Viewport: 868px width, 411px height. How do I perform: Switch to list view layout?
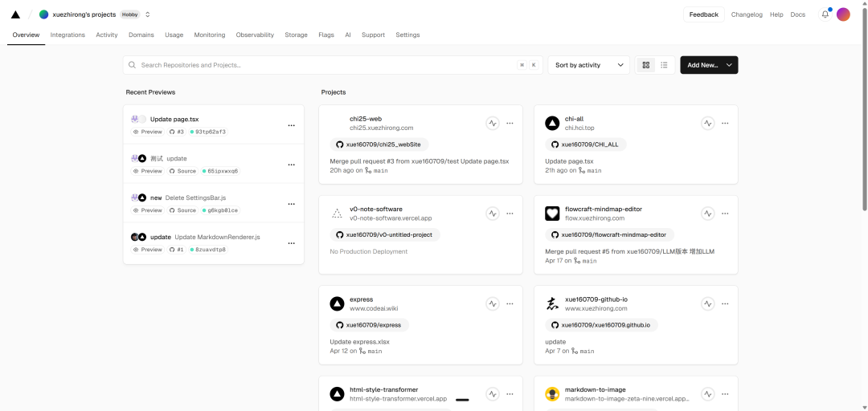665,65
